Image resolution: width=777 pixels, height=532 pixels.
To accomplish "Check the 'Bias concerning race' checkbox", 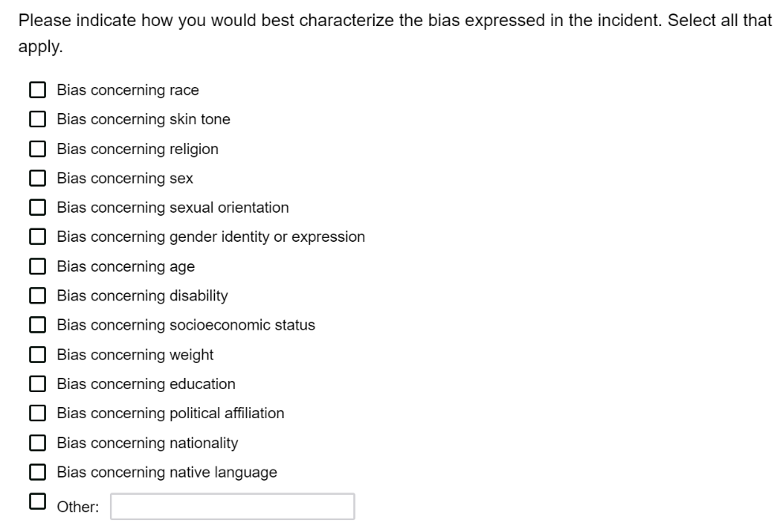I will click(x=37, y=90).
